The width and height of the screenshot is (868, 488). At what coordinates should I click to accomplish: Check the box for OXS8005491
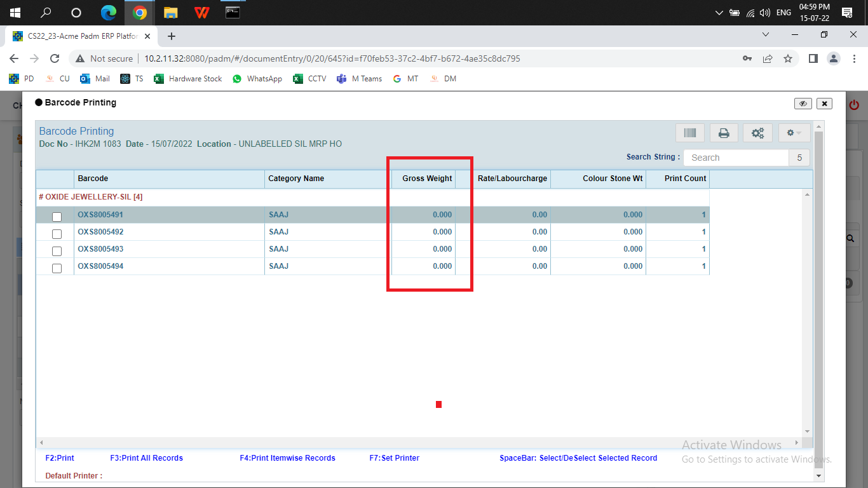coord(57,217)
